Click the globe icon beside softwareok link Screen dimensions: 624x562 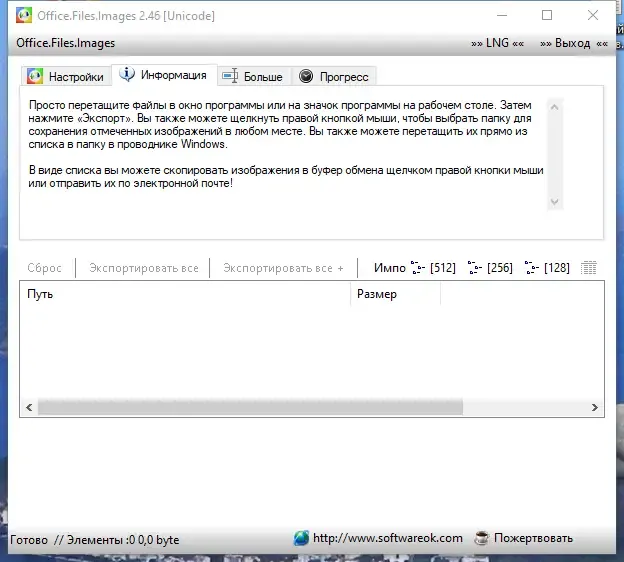tap(301, 538)
